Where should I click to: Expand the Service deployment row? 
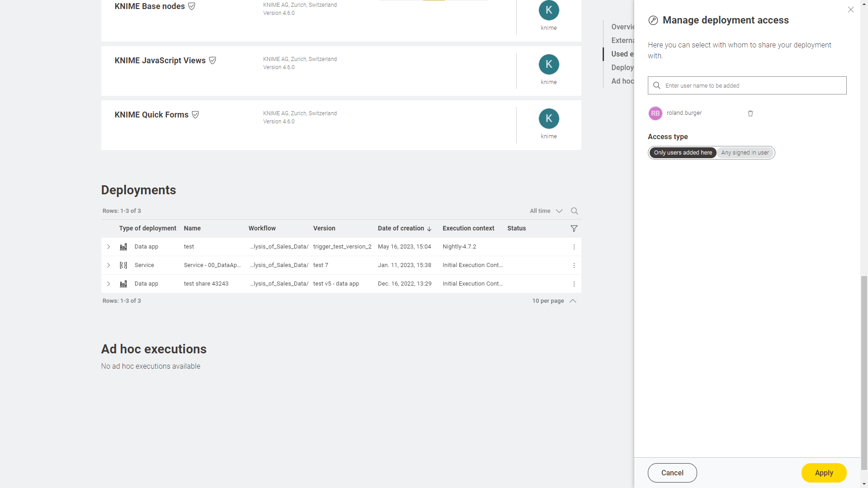point(108,265)
